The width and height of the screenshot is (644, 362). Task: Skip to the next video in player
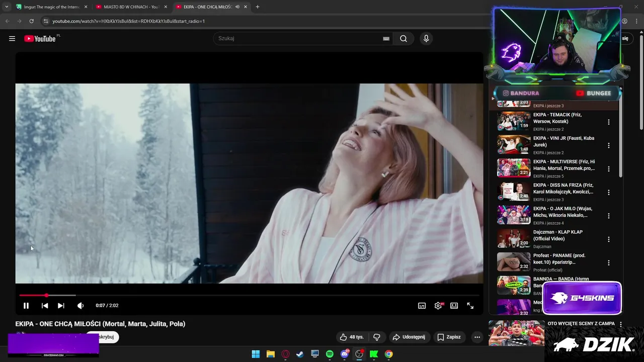pyautogui.click(x=61, y=306)
